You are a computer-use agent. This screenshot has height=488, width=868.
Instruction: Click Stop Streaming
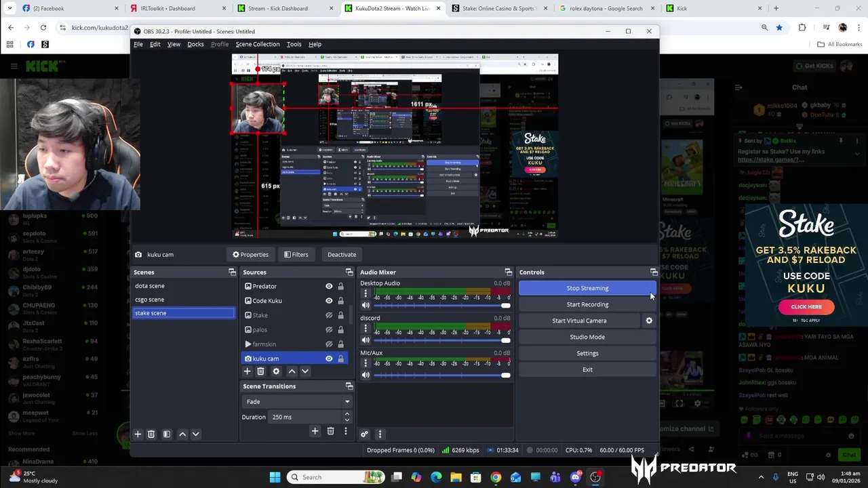click(x=587, y=288)
